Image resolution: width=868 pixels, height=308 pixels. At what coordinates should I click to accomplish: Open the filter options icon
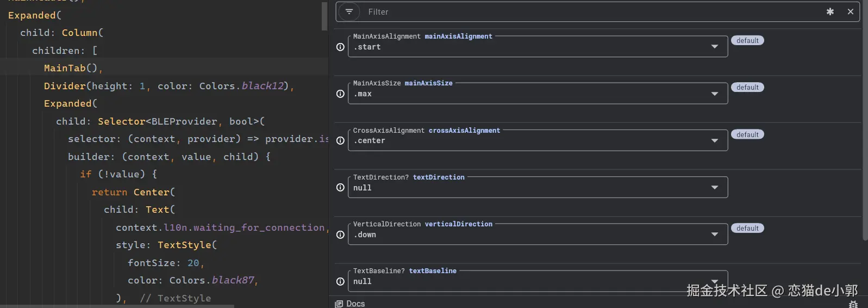coord(349,11)
